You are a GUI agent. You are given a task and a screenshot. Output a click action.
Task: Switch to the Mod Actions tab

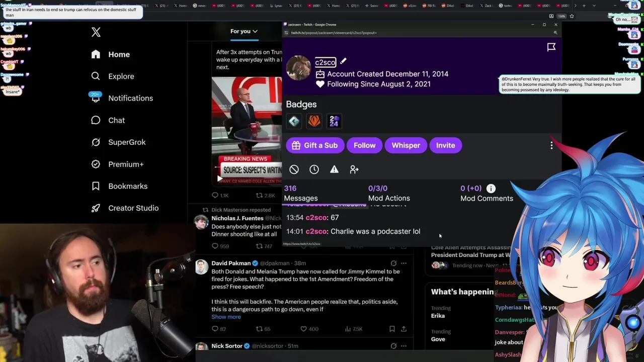389,193
